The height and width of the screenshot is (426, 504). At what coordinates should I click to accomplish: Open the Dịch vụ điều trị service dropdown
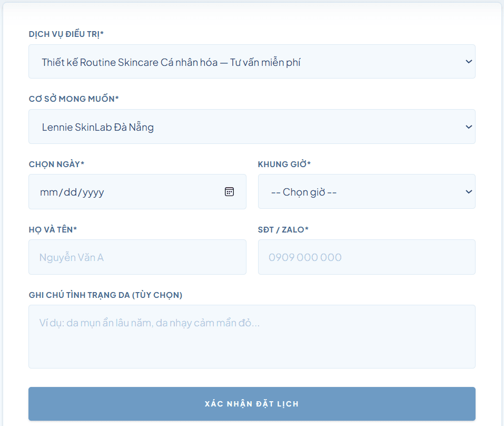coord(252,62)
